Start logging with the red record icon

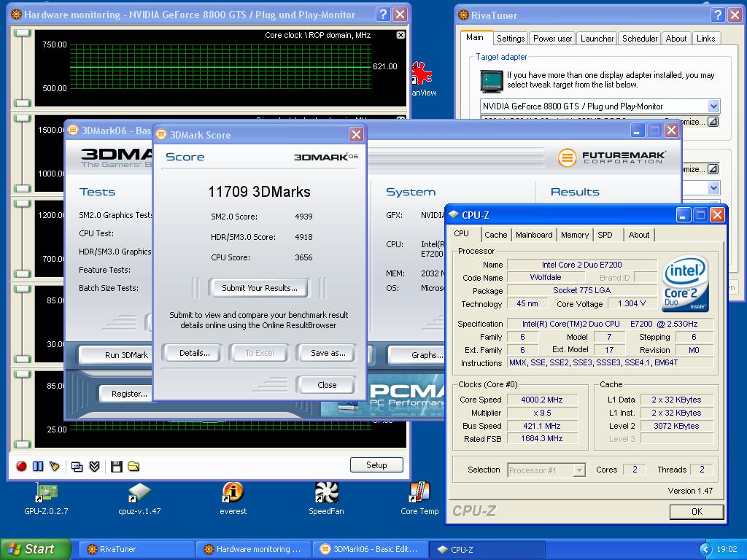click(x=21, y=466)
